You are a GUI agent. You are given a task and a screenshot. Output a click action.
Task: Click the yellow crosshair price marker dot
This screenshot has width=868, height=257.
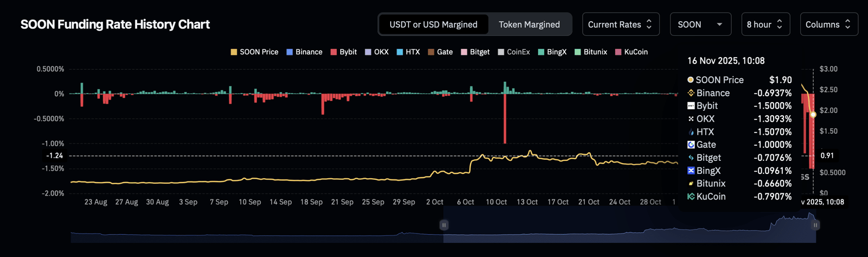pyautogui.click(x=813, y=115)
